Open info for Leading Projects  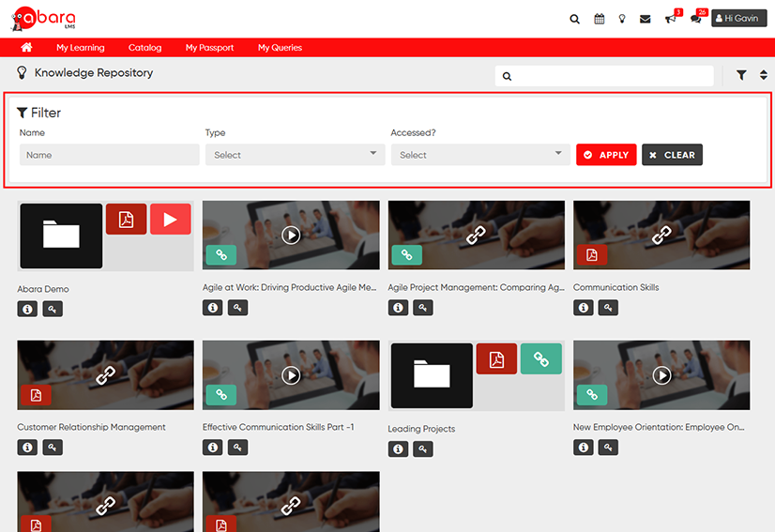[399, 448]
